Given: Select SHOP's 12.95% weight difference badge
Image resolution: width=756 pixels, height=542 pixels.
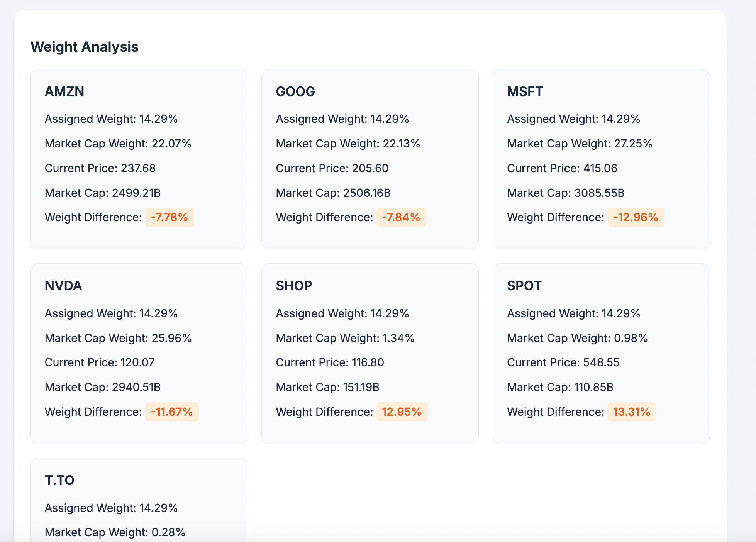Looking at the screenshot, I should (x=402, y=412).
